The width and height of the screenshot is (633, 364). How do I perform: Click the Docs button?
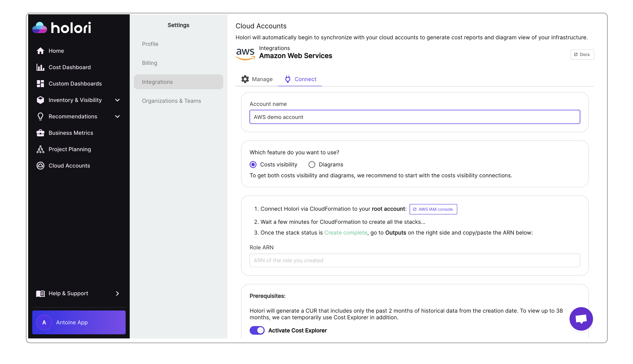pos(582,54)
